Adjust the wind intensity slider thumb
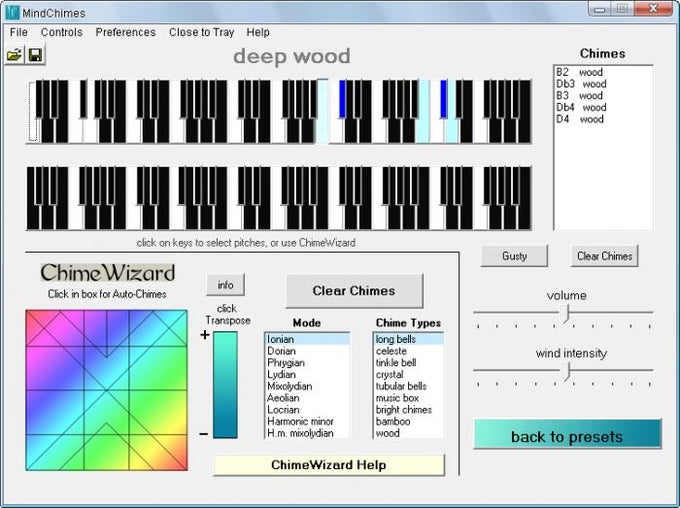The height and width of the screenshot is (508, 680). [x=566, y=371]
